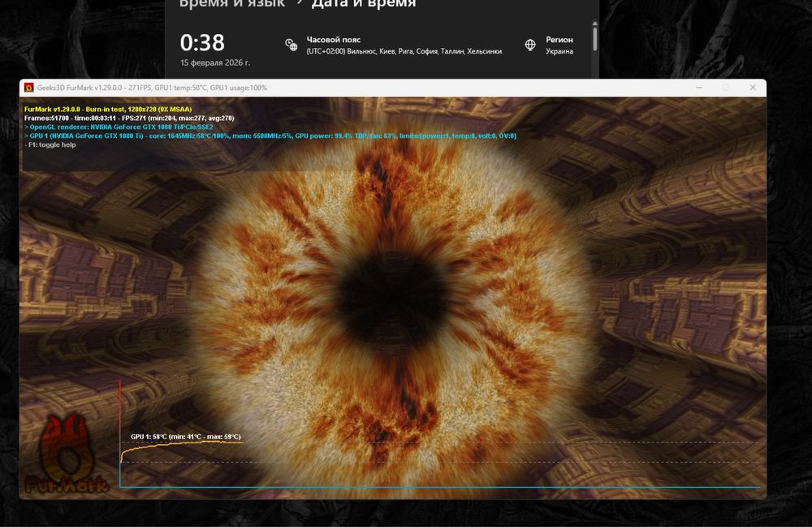The image size is (812, 527).
Task: Click the 'F1: toggle help' hint
Action: [50, 145]
